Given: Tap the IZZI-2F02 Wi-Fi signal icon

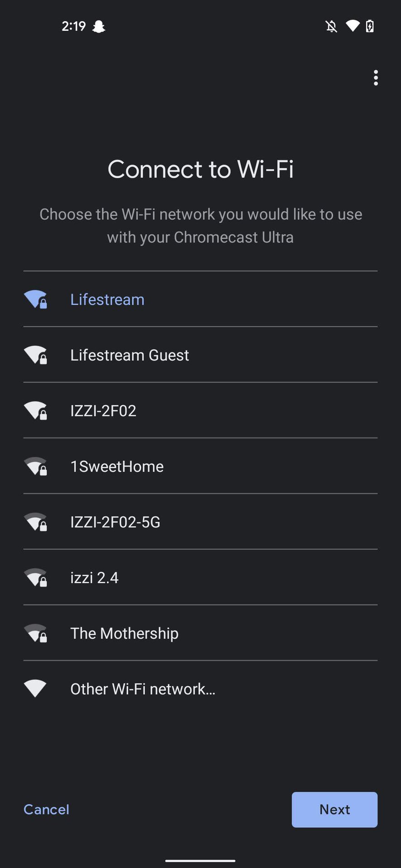Looking at the screenshot, I should 35,410.
